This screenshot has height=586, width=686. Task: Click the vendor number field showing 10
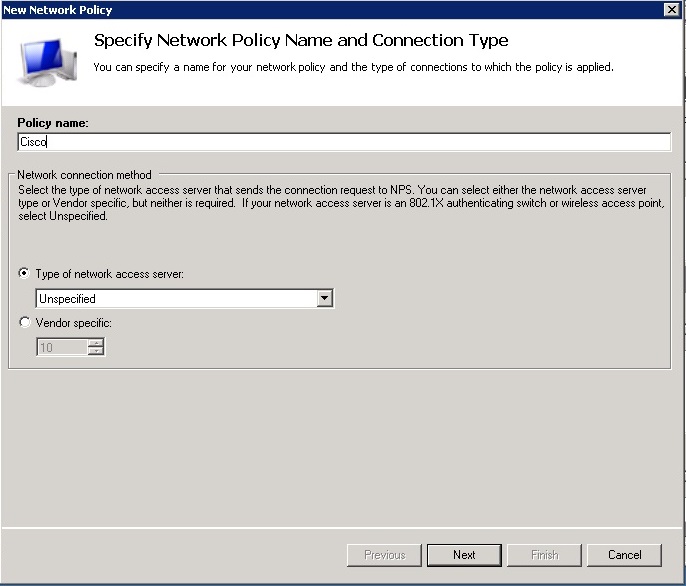click(x=61, y=347)
